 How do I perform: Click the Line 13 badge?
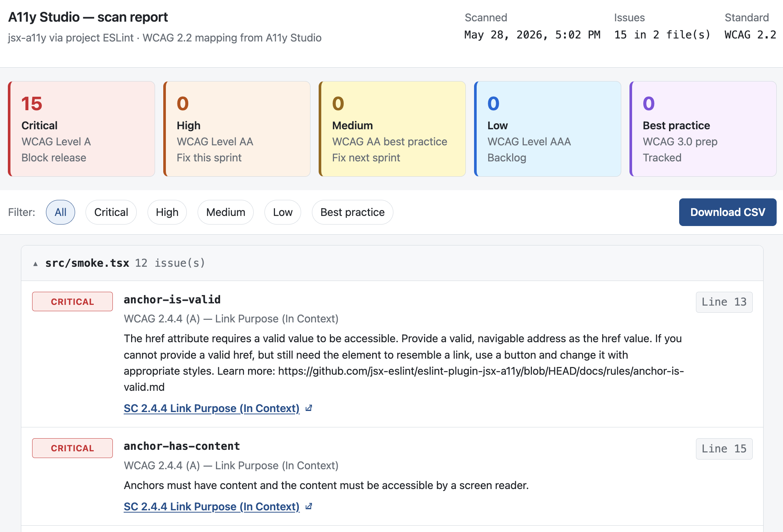tap(724, 302)
